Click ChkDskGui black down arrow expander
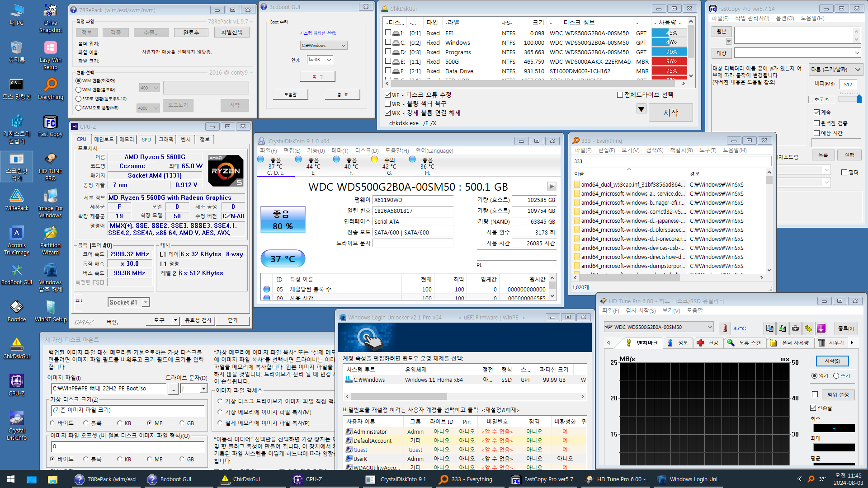868x488 pixels. (641, 109)
